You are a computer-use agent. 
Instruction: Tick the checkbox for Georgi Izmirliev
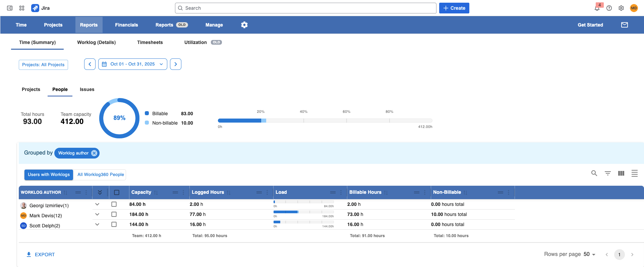114,204
